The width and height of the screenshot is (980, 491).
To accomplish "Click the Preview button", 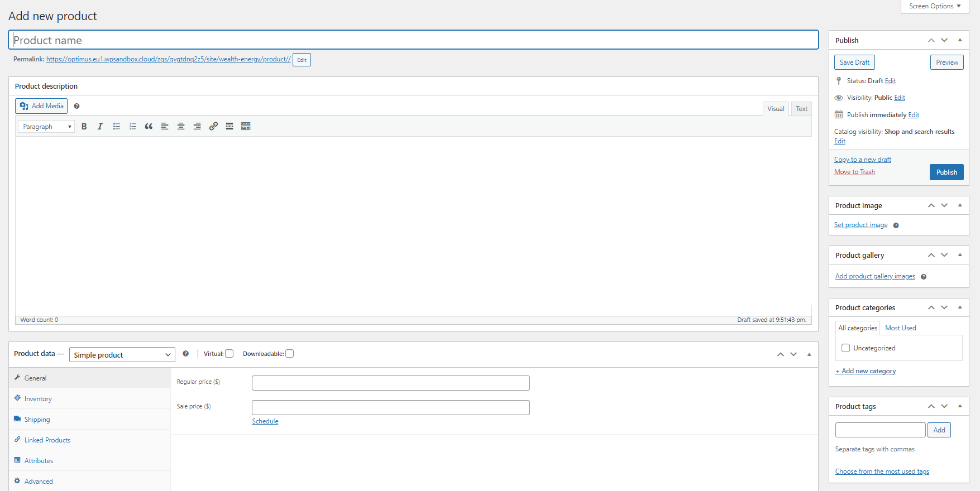I will pos(947,62).
